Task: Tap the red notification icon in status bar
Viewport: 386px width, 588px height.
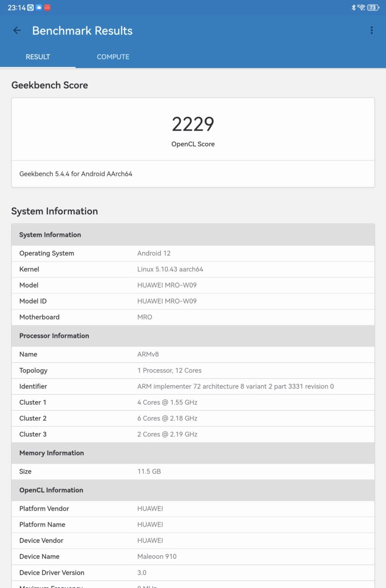Action: [x=47, y=7]
